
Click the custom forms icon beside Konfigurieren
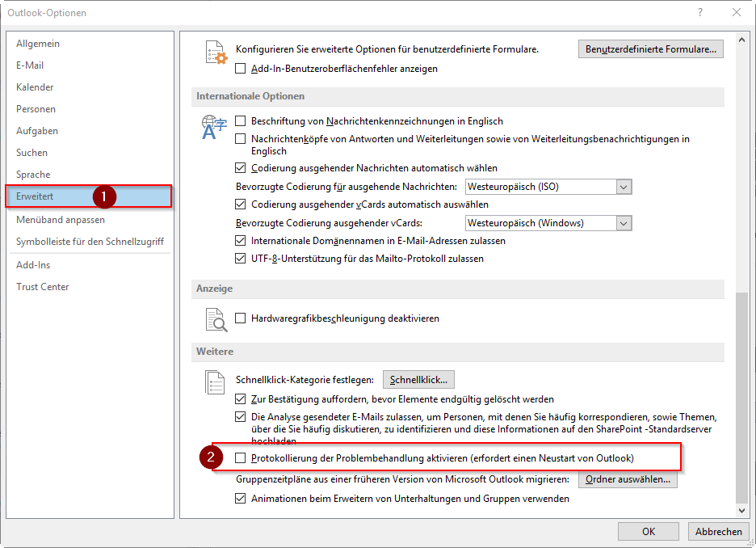pos(215,53)
